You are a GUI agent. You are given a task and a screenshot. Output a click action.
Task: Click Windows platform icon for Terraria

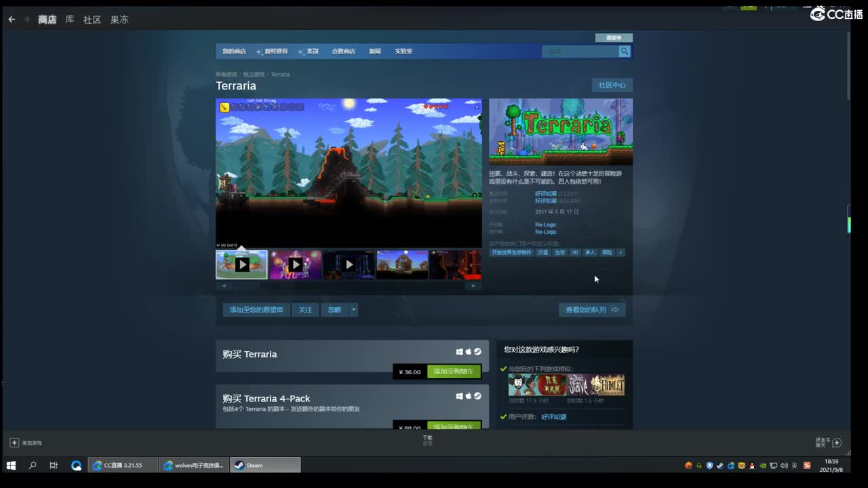(459, 352)
